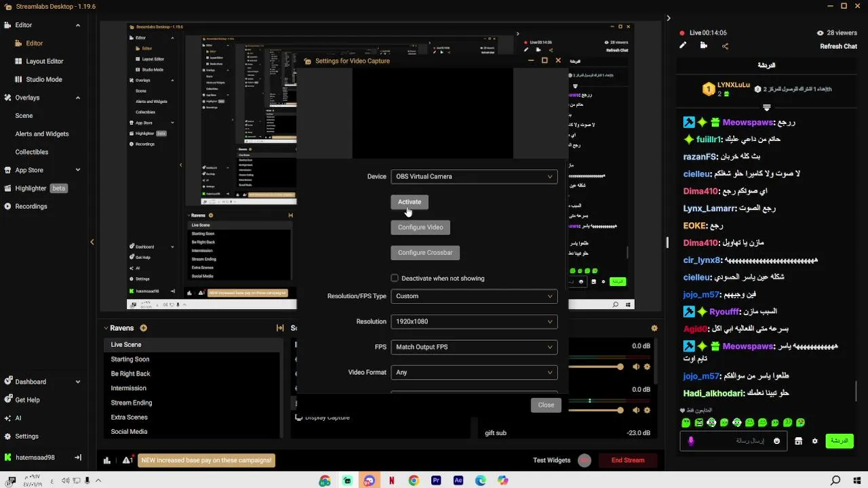Collapse the Editor sidebar section

click(x=78, y=25)
